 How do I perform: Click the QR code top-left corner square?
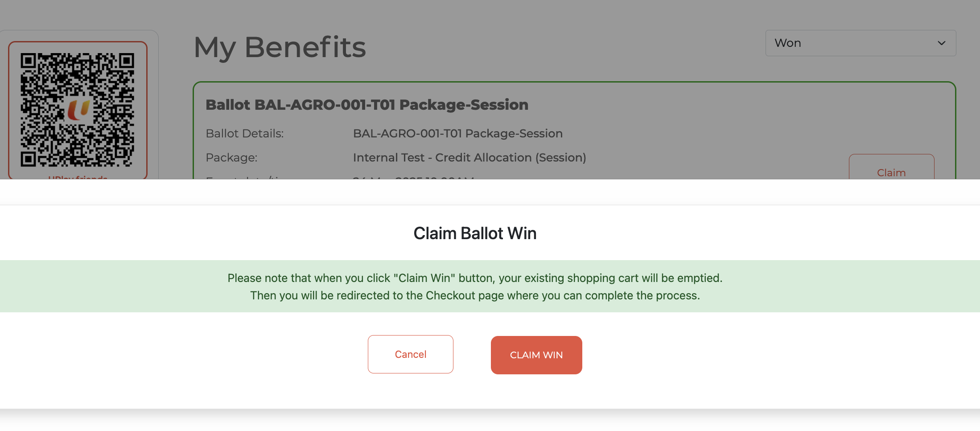(x=29, y=61)
